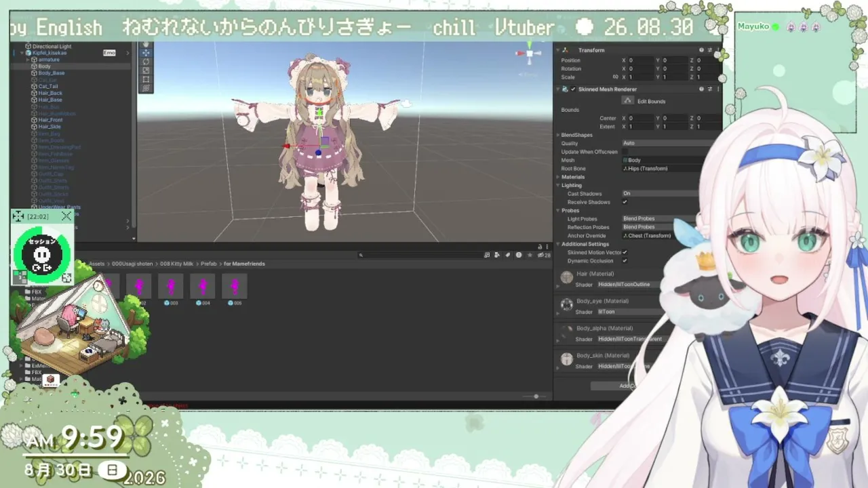Open the Body_eye shader dropdown

(x=629, y=312)
